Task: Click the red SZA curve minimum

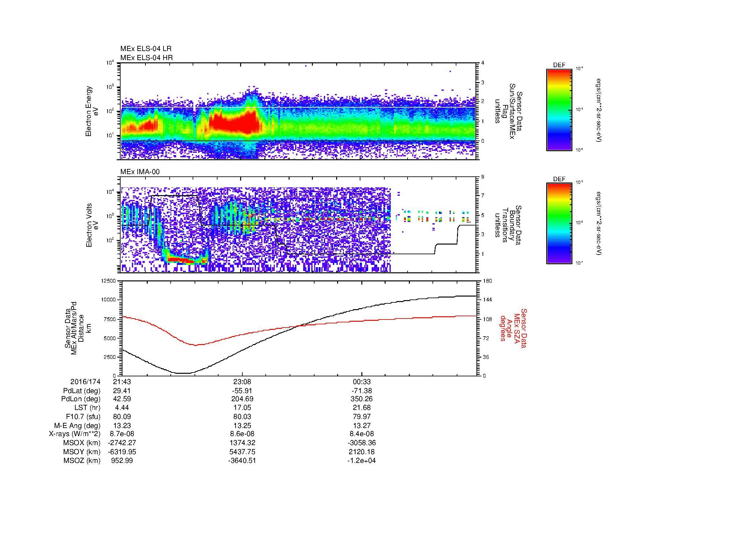Action: click(x=196, y=345)
